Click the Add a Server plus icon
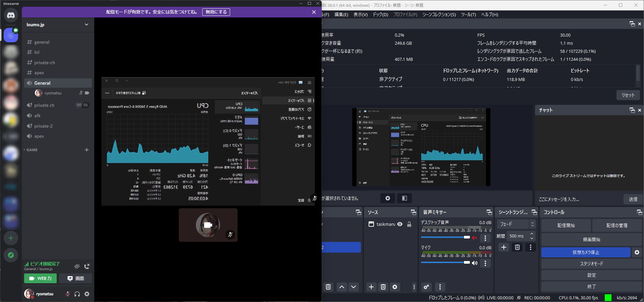The width and height of the screenshot is (644, 302). 11,238
